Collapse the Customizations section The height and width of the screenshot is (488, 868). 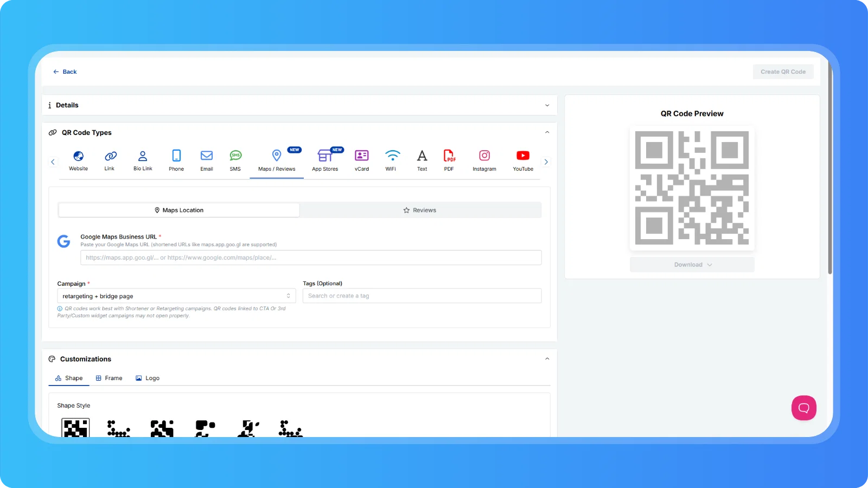coord(547,359)
